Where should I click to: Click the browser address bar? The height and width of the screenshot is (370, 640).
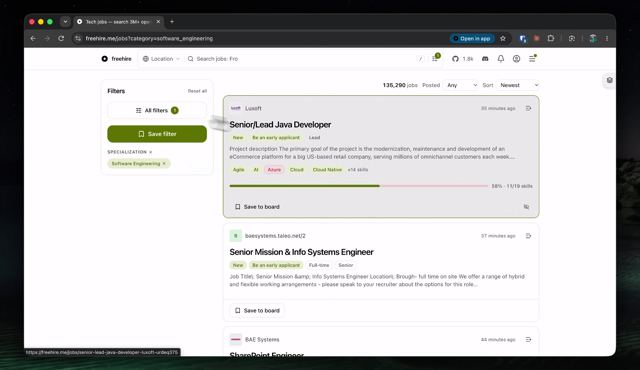coord(261,38)
